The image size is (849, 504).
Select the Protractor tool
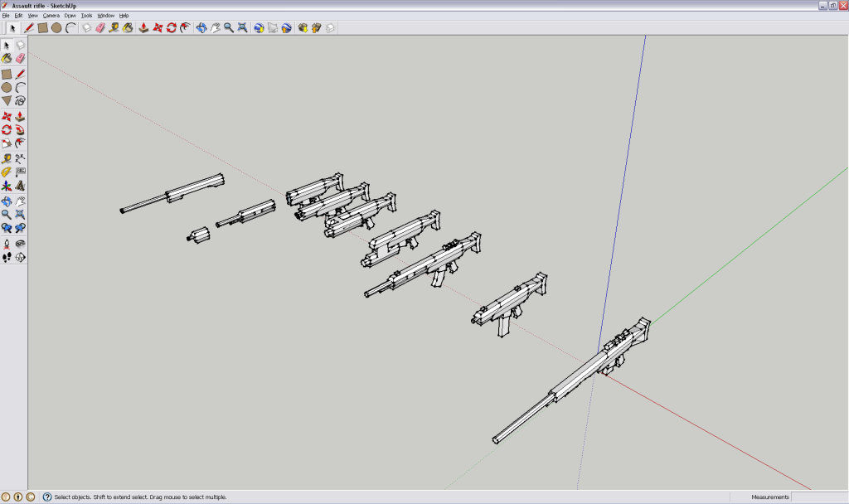pyautogui.click(x=7, y=172)
